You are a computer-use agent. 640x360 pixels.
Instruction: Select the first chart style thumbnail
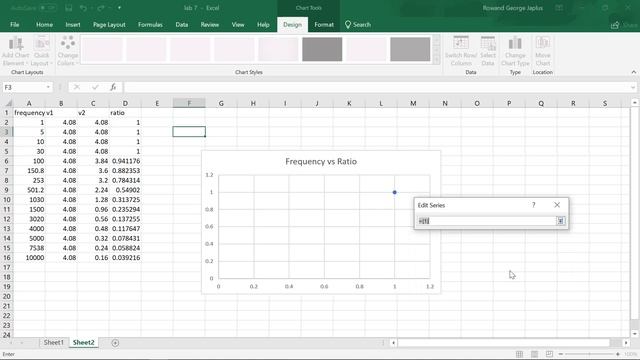pyautogui.click(x=102, y=49)
